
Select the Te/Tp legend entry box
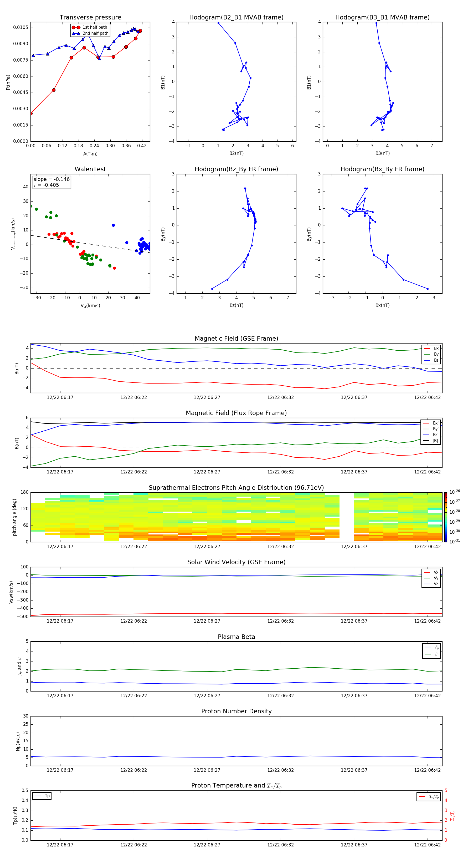click(429, 796)
